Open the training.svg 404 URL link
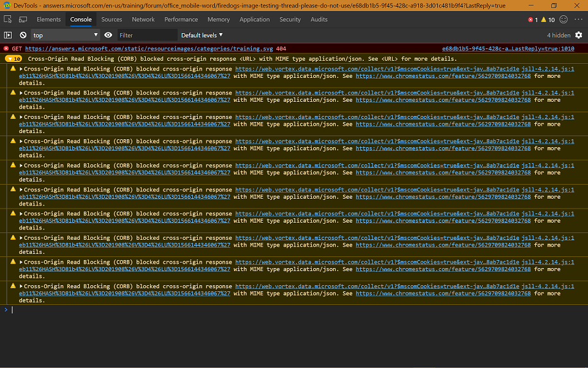Screen dimensions: 588x368 (149, 48)
